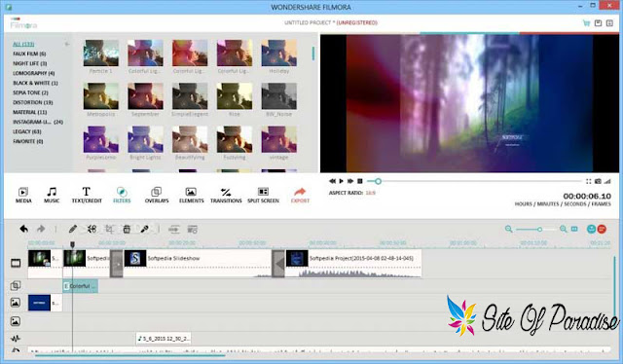Screen dimensions: 623x364
Task: Click the filter library scrollbar
Action: click(313, 54)
